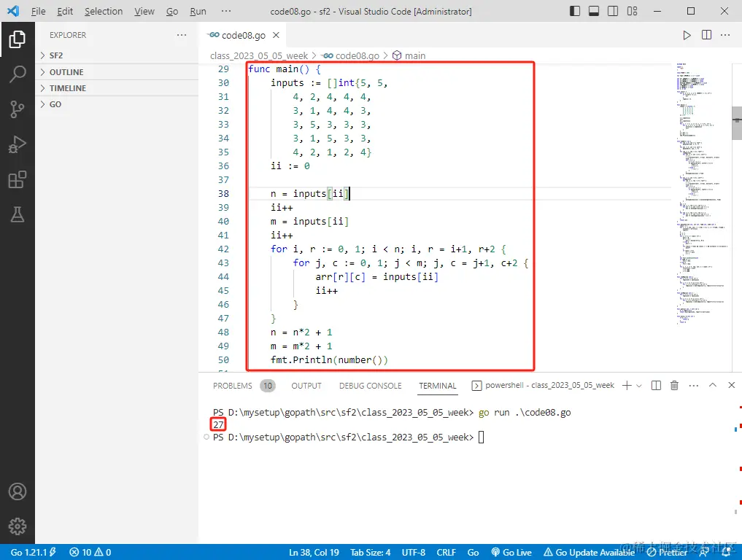The image size is (742, 560).
Task: Select language mode Go in status bar
Action: [x=473, y=553]
